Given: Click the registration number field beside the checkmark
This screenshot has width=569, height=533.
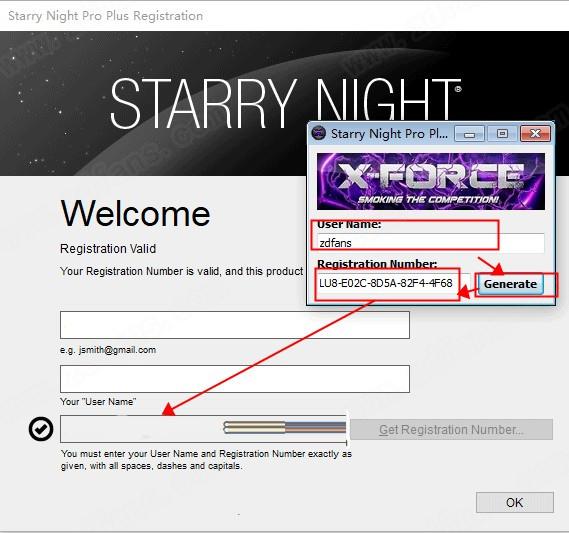Looking at the screenshot, I should (204, 429).
